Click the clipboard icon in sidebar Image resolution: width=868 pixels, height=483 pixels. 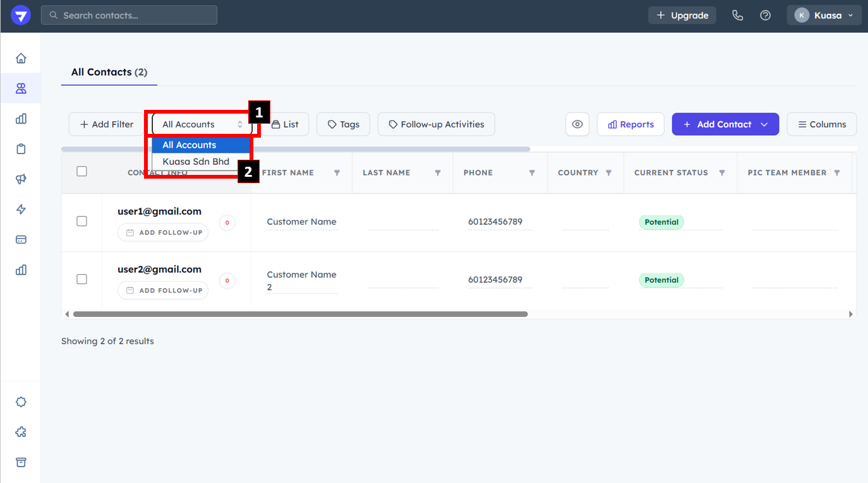pos(21,149)
